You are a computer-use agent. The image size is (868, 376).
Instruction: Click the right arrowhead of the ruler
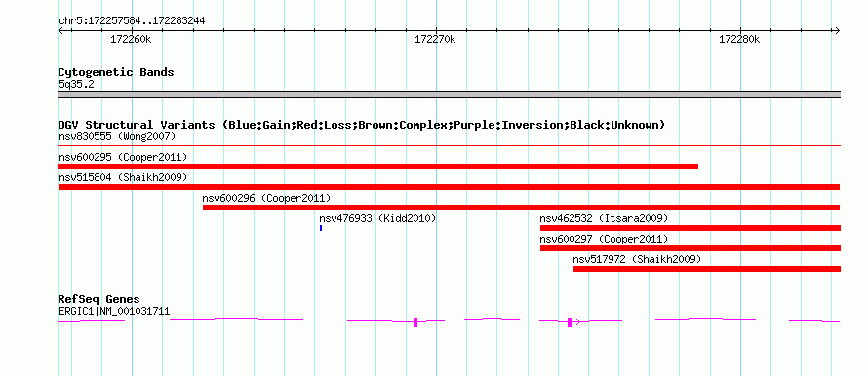837,30
